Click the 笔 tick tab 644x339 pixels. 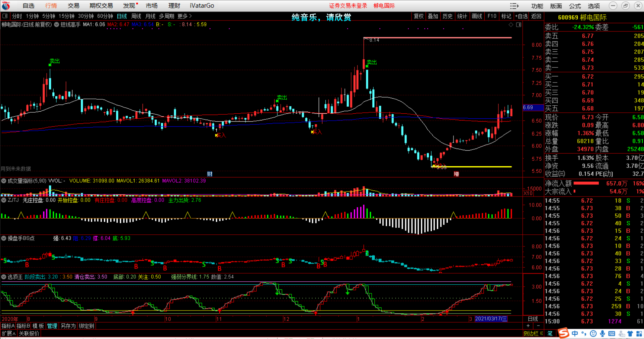pyautogui.click(x=550, y=333)
